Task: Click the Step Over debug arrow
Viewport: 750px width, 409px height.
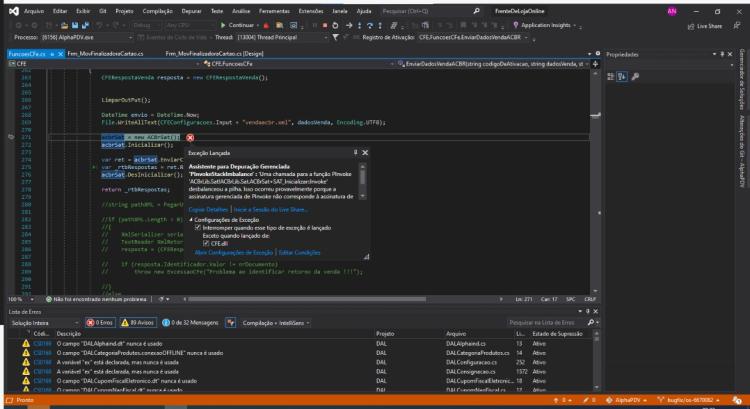Action: click(370, 25)
